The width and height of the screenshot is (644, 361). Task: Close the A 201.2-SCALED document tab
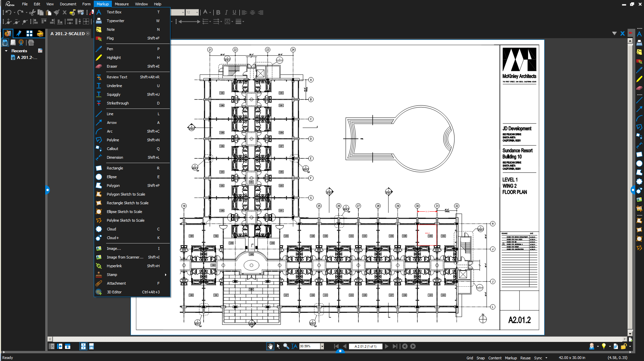pyautogui.click(x=88, y=33)
